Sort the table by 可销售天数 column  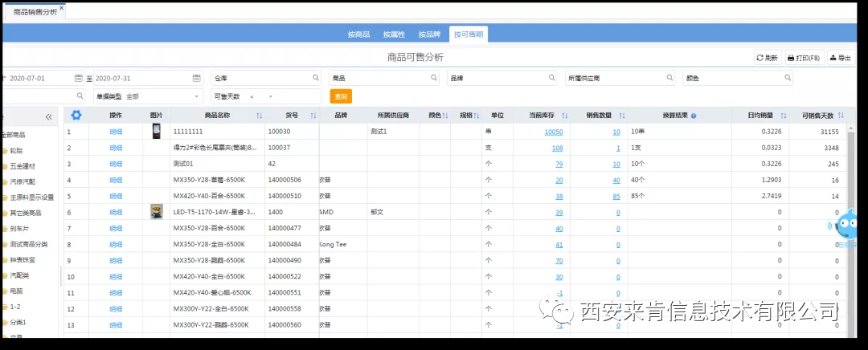(x=841, y=116)
